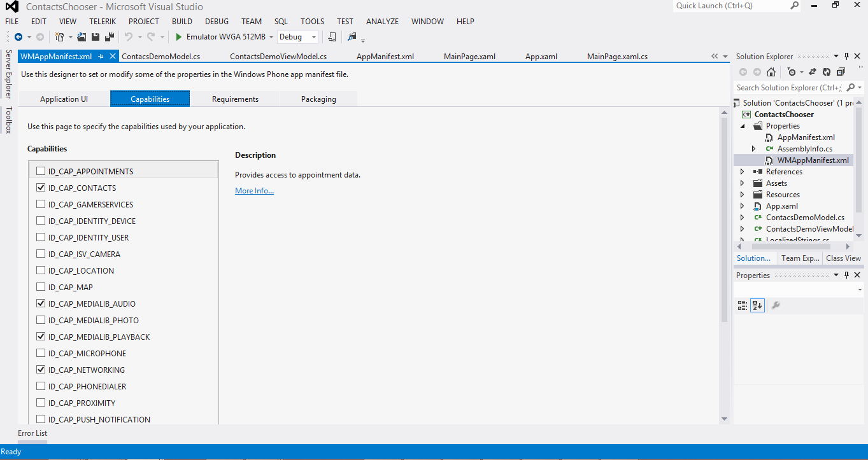Click the capabilities page vertical scrollbar

(x=724, y=220)
